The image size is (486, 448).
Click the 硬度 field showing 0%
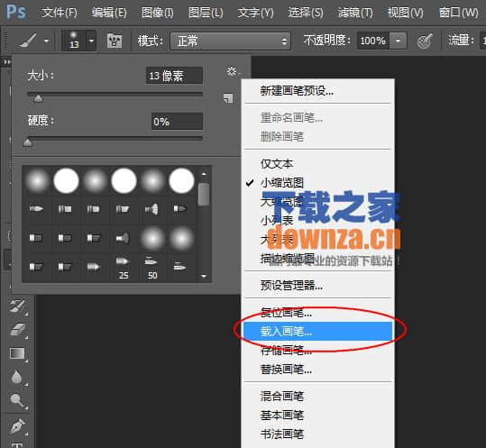177,121
